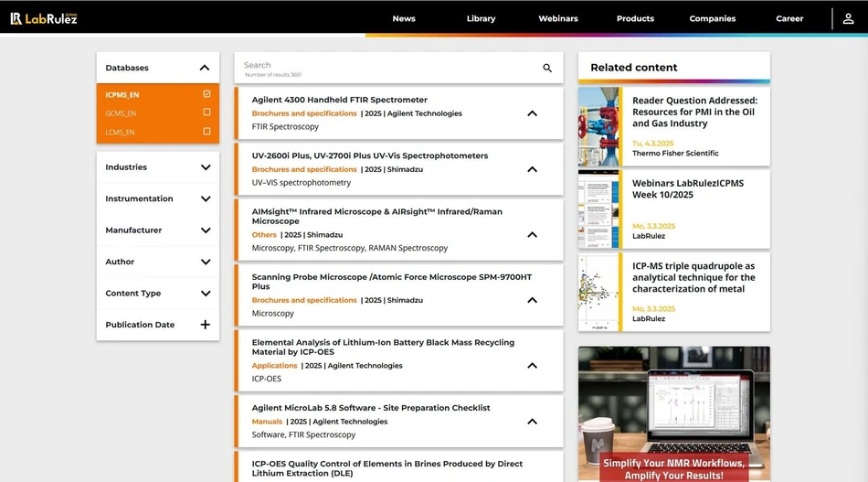Viewport: 868px width, 482px height.
Task: Click the Related content heading
Action: [634, 68]
